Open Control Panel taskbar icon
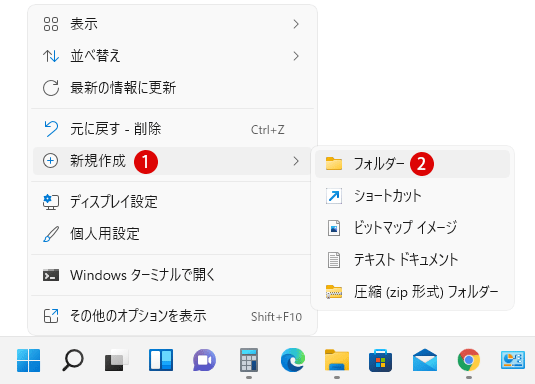Screen dimensions: 535x384 tap(513, 360)
